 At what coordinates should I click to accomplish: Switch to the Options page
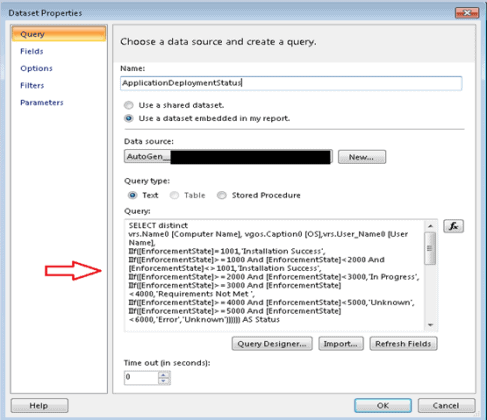(x=36, y=68)
